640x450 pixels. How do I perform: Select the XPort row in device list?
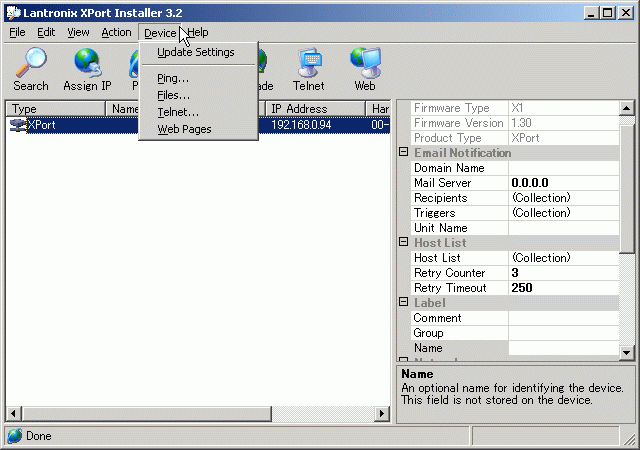point(198,125)
